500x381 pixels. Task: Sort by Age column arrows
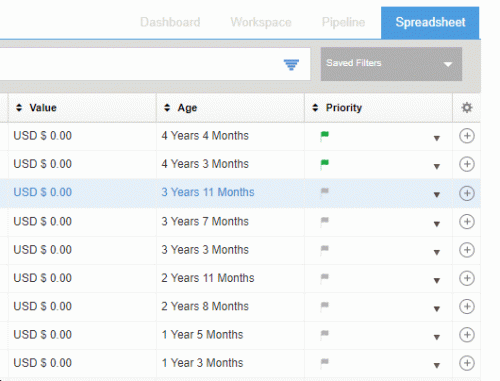(x=167, y=108)
